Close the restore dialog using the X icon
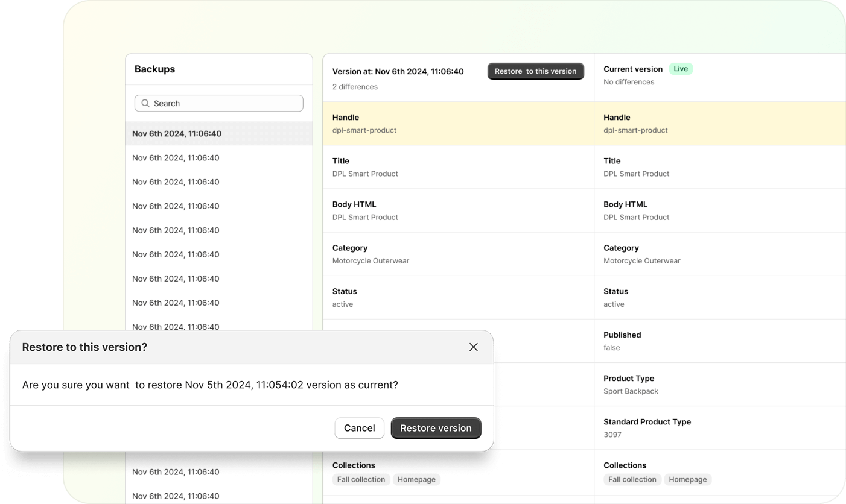 pyautogui.click(x=473, y=347)
